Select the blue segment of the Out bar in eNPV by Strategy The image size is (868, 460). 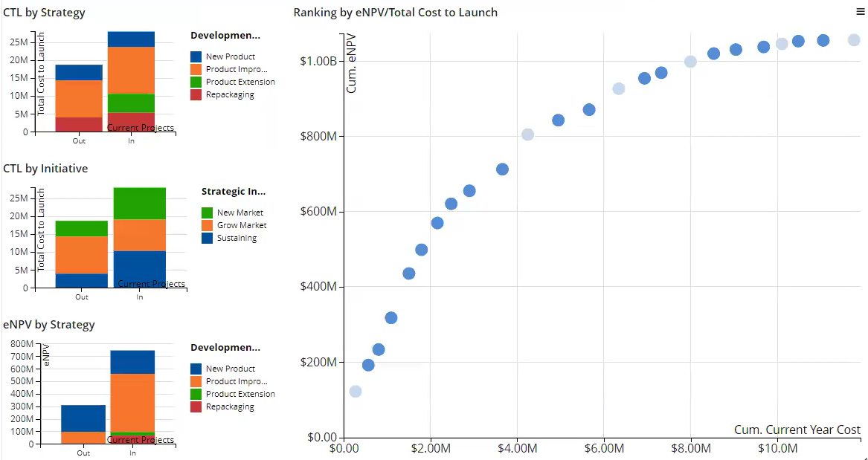tap(83, 418)
